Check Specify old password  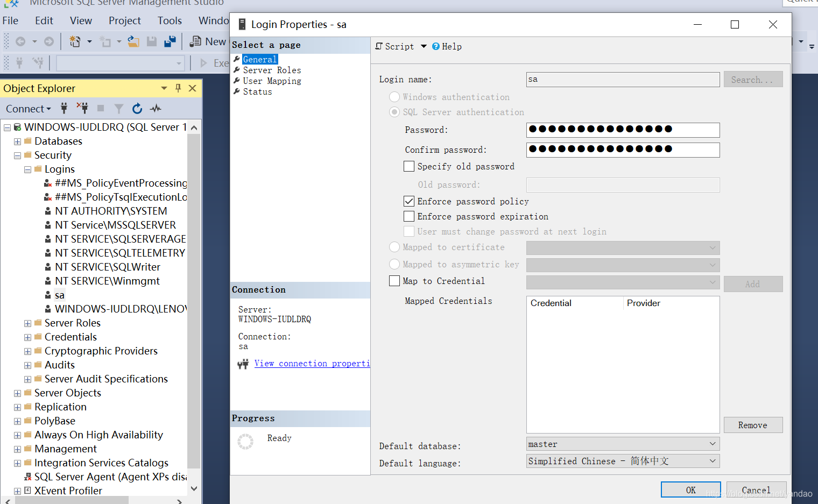(408, 166)
